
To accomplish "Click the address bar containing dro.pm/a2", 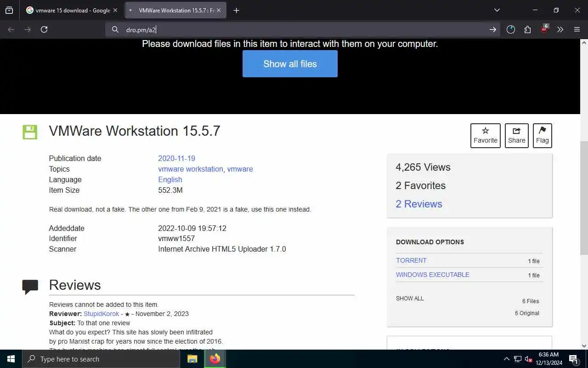I will pos(303,29).
